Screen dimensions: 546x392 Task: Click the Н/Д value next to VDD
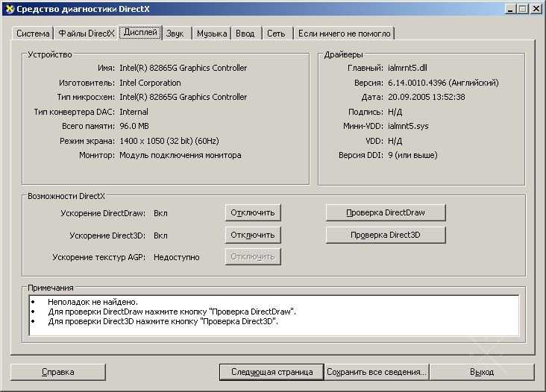point(395,141)
